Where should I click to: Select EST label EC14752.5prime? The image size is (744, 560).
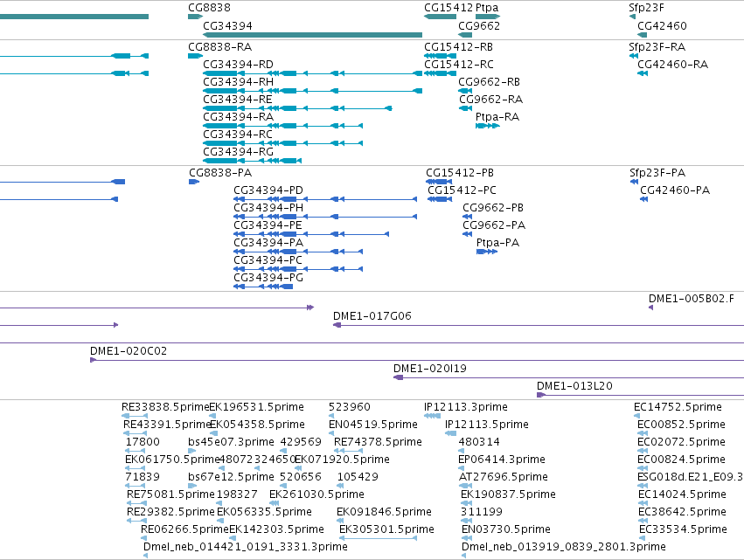(x=678, y=407)
